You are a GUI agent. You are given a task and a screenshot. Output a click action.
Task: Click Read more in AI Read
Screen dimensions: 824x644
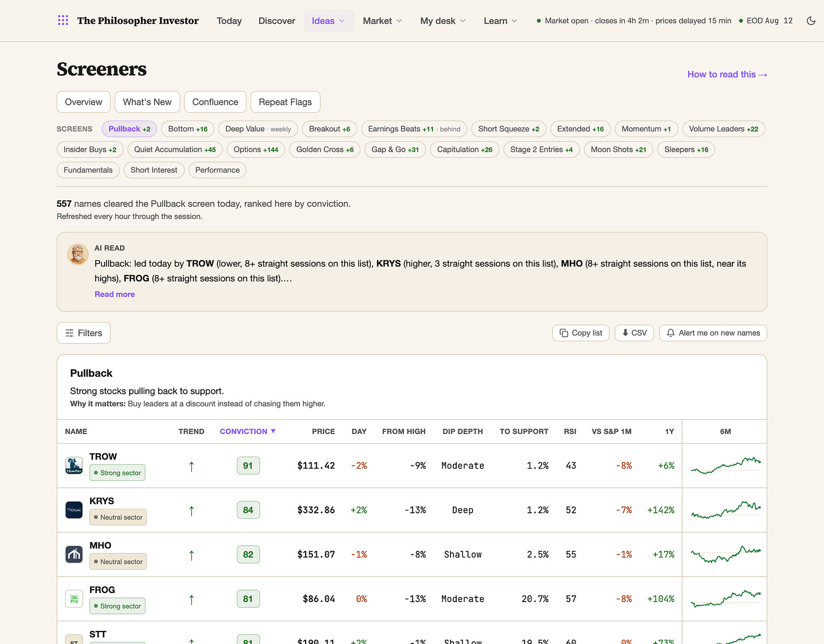click(115, 294)
